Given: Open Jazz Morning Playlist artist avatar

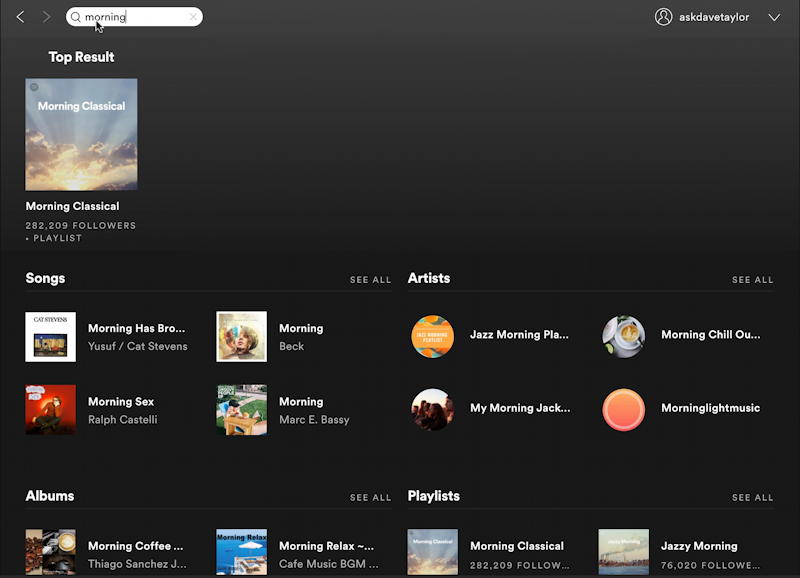Looking at the screenshot, I should tap(433, 337).
